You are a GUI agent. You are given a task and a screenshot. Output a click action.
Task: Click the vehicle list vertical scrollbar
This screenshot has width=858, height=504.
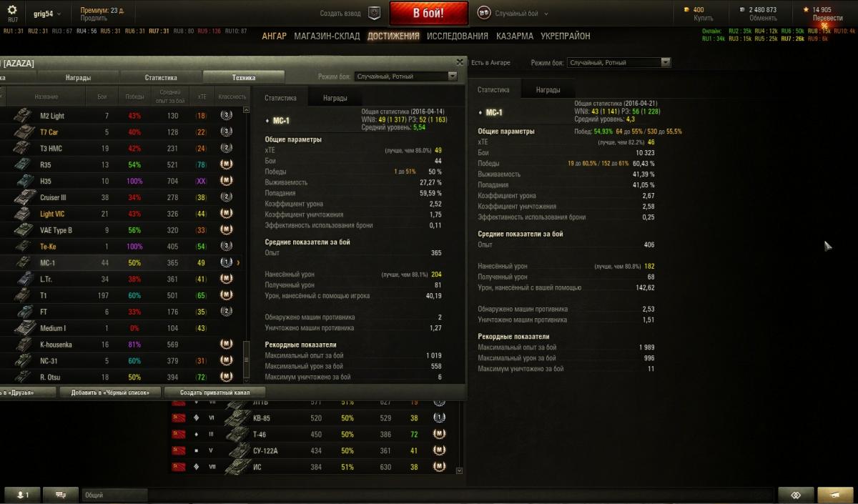(x=248, y=243)
